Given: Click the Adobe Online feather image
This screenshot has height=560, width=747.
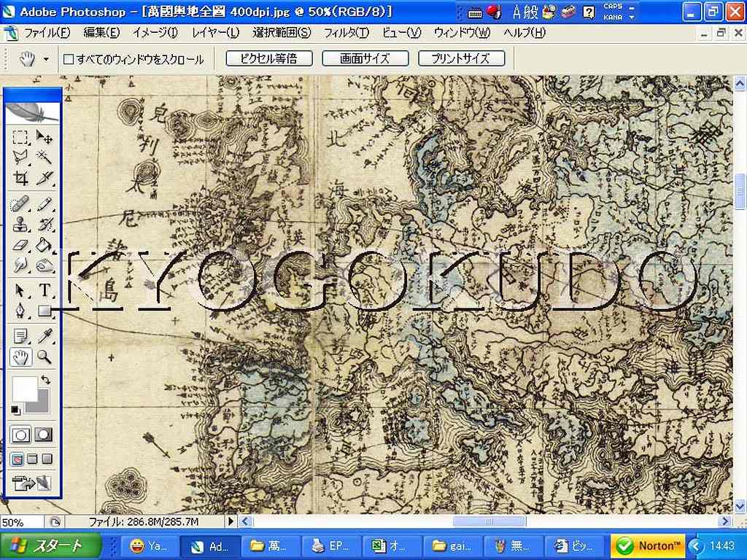Looking at the screenshot, I should (32, 112).
